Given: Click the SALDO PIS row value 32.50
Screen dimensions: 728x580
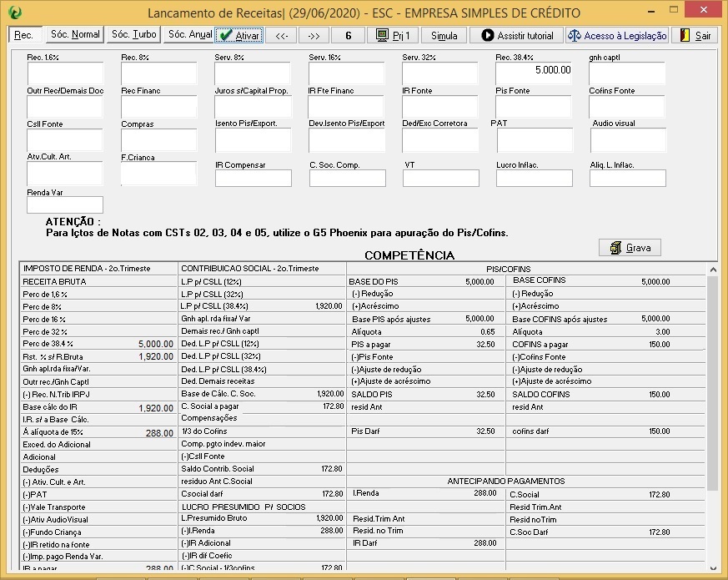Looking at the screenshot, I should (485, 395).
